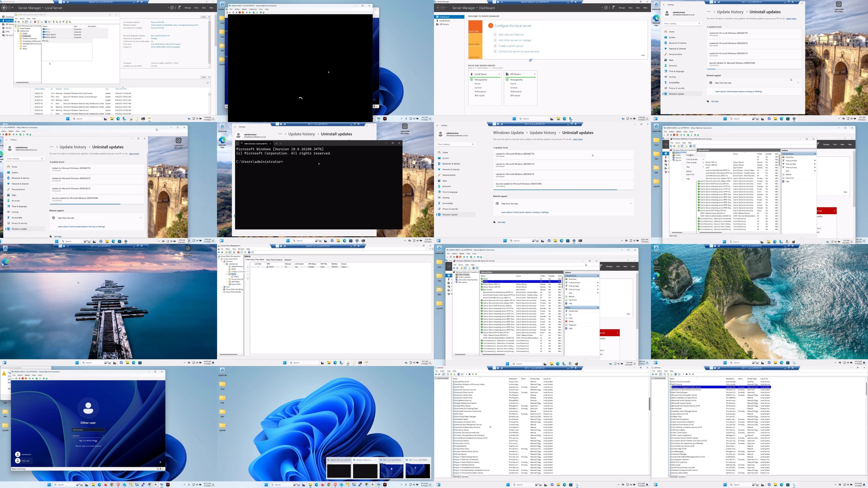Switch to the Group Policy Inheritance tab
The width and height of the screenshot is (868, 488).
(274, 260)
